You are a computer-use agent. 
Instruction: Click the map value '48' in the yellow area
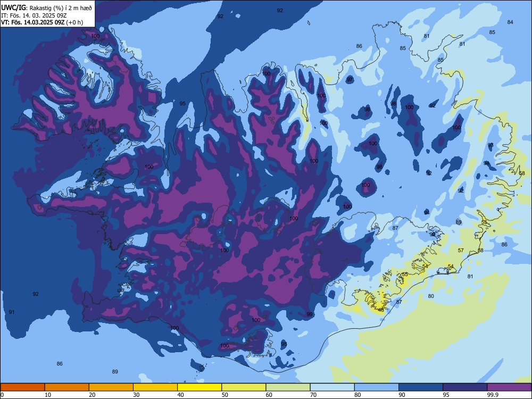click(x=381, y=310)
